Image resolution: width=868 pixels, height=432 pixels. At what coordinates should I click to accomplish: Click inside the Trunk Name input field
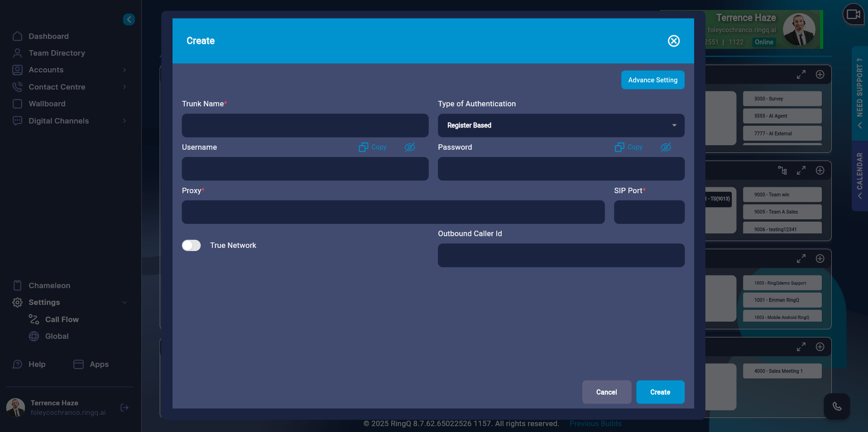coord(305,125)
